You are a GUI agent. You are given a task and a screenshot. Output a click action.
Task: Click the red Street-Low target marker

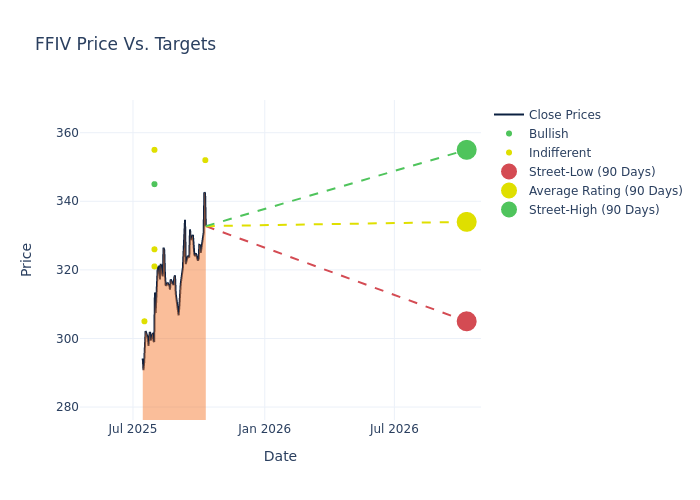tap(466, 321)
